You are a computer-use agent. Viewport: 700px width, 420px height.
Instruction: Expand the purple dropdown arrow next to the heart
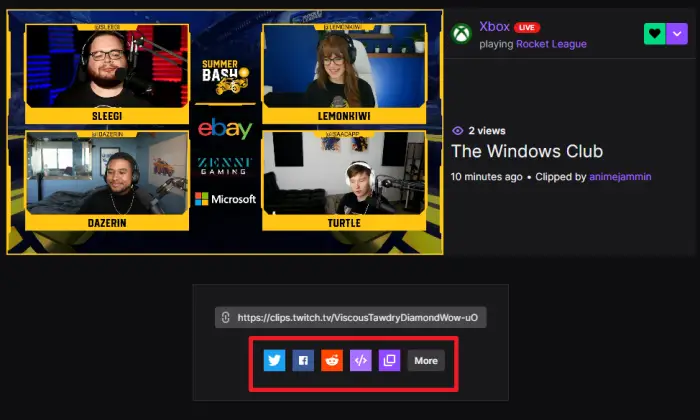(677, 34)
